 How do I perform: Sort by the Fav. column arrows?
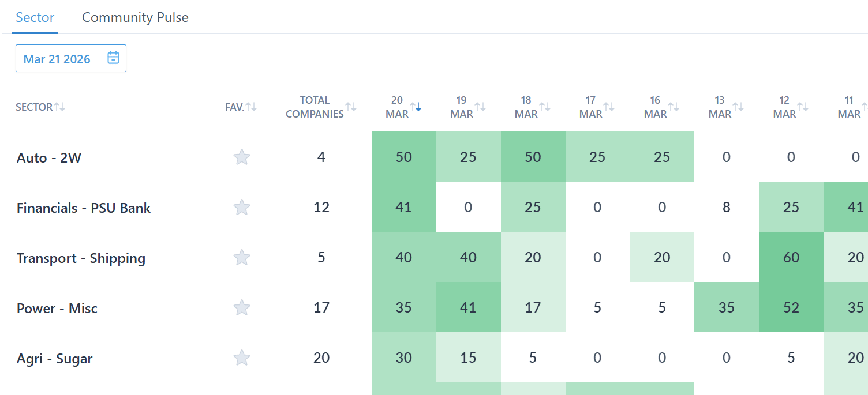click(251, 107)
